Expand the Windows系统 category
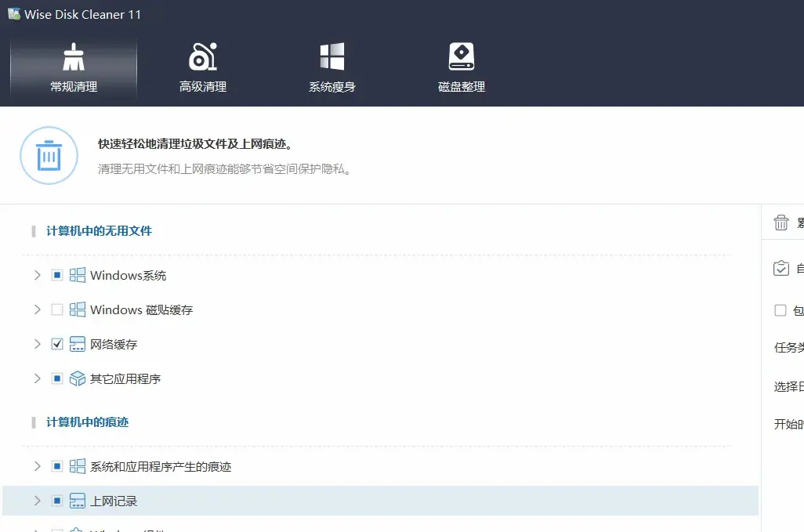Viewport: 804px width, 532px height. 37,275
